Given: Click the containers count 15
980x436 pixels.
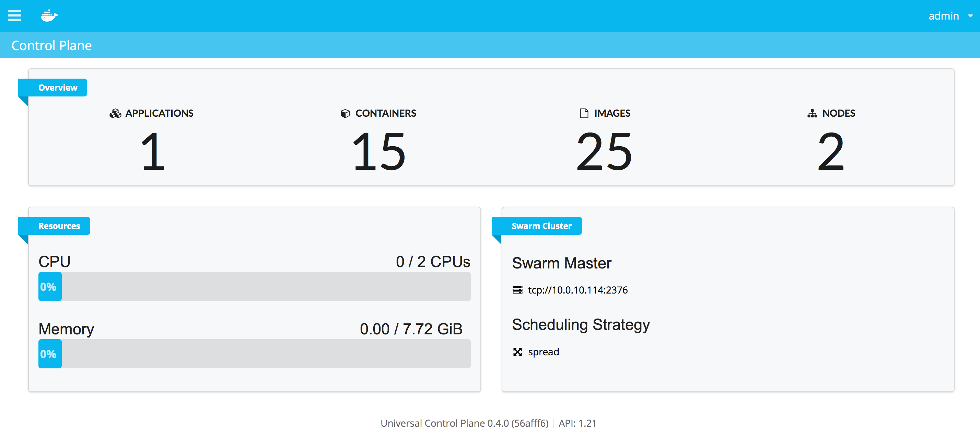Looking at the screenshot, I should click(379, 151).
